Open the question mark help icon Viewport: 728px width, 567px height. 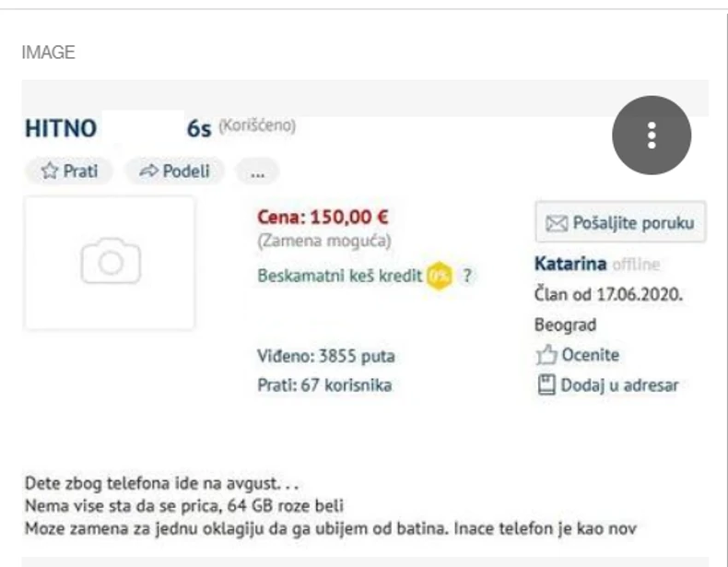(467, 276)
